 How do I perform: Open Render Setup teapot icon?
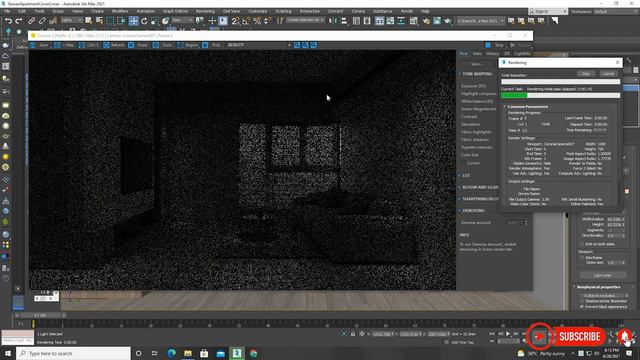(x=426, y=20)
